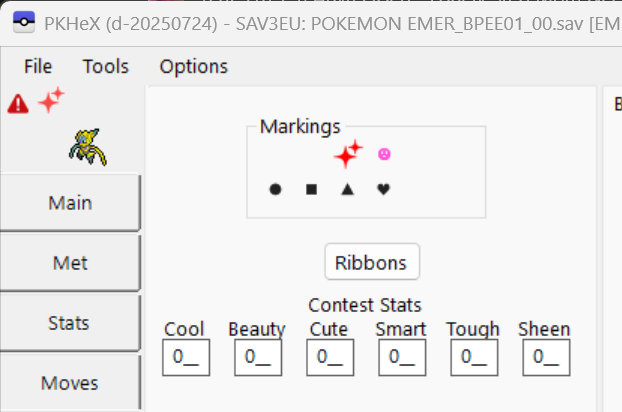Toggle the circle marking

pos(275,188)
